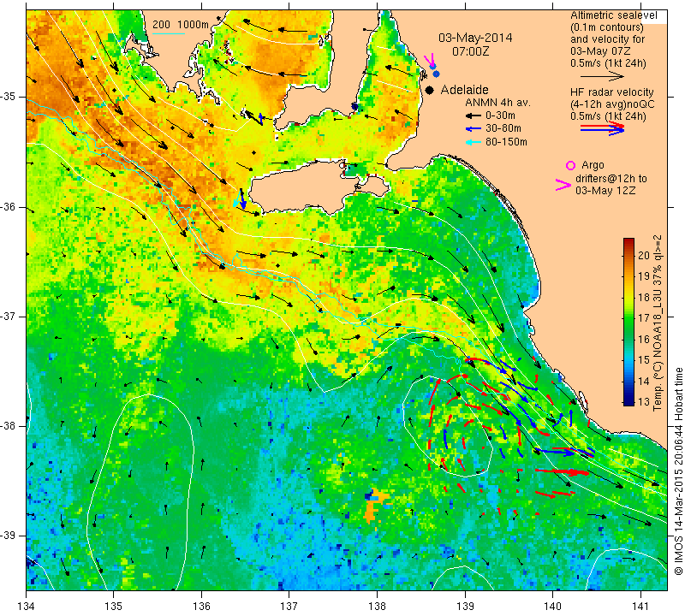Click the IMOS copyright timestamp text
The image size is (685, 616).
coord(678,471)
